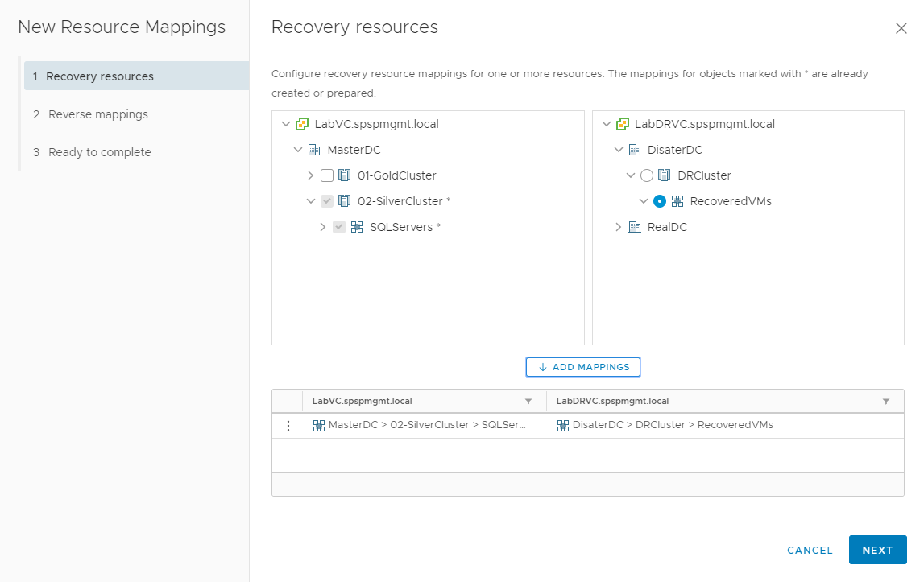Expand the RealDC datacenter node
The width and height of the screenshot is (924, 582).
pyautogui.click(x=619, y=227)
